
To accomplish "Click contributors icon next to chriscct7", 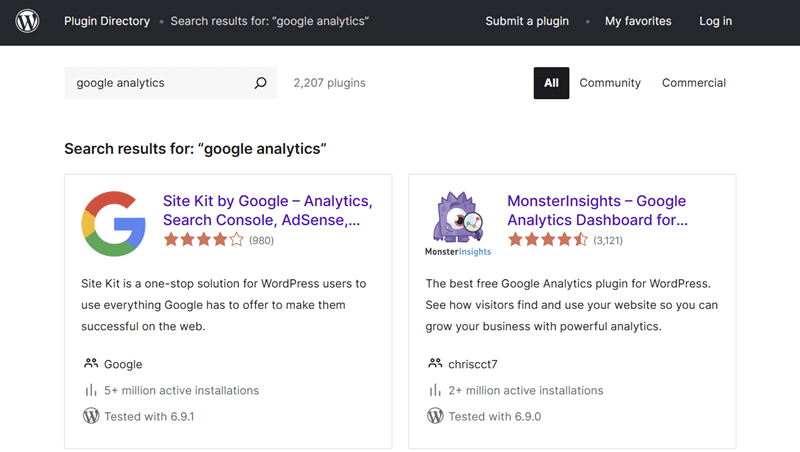I will pos(435,364).
